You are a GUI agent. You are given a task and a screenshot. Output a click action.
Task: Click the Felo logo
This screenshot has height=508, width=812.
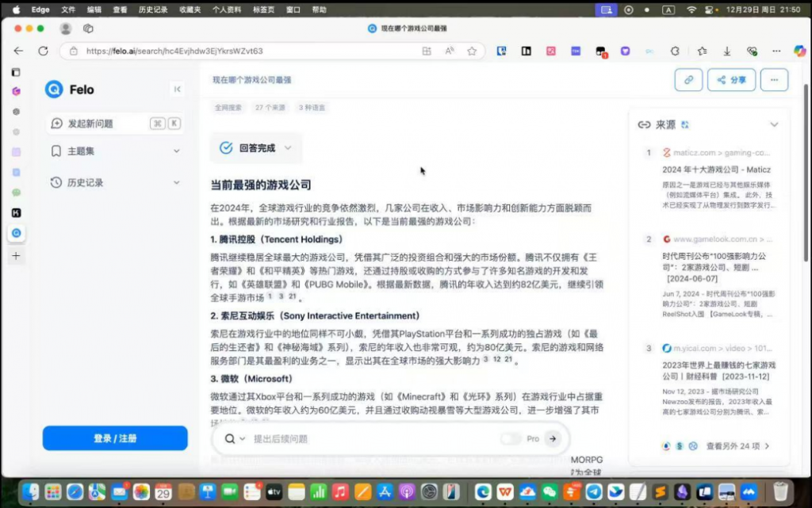point(70,90)
